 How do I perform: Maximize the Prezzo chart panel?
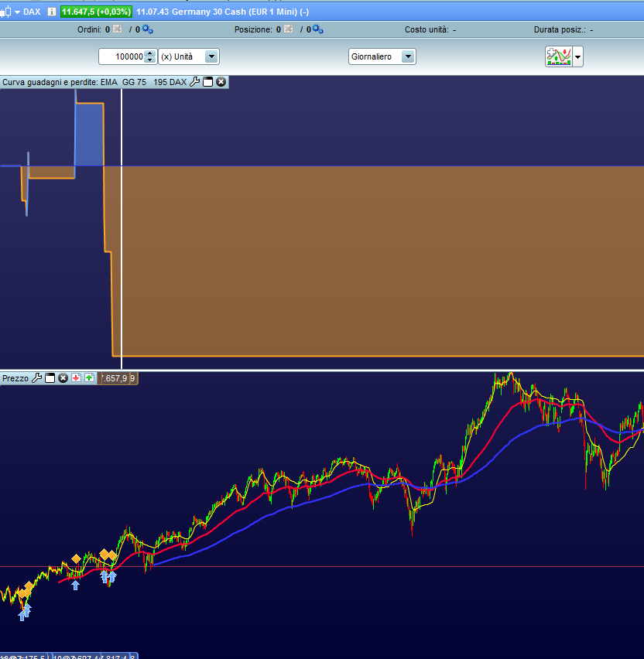click(50, 377)
